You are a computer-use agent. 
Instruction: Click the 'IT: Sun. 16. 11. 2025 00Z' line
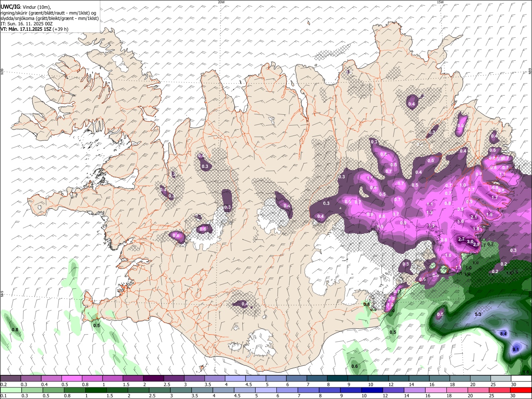click(27, 24)
